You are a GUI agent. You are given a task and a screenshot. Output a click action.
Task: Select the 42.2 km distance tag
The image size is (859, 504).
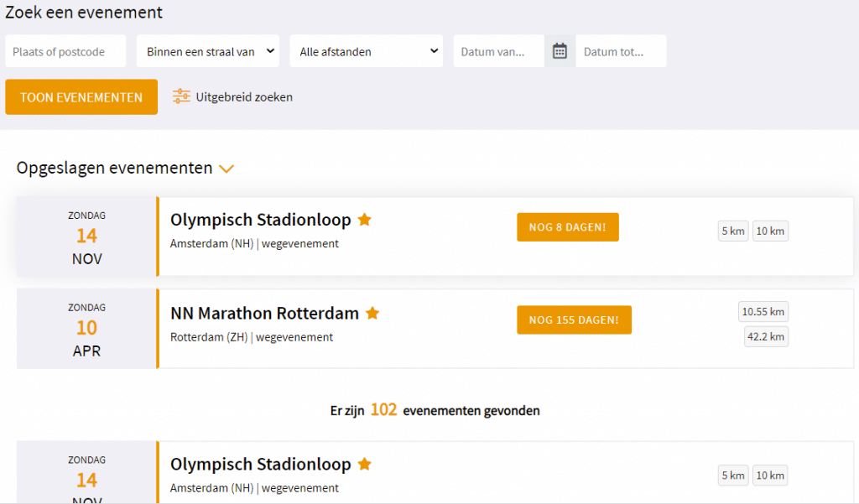766,336
